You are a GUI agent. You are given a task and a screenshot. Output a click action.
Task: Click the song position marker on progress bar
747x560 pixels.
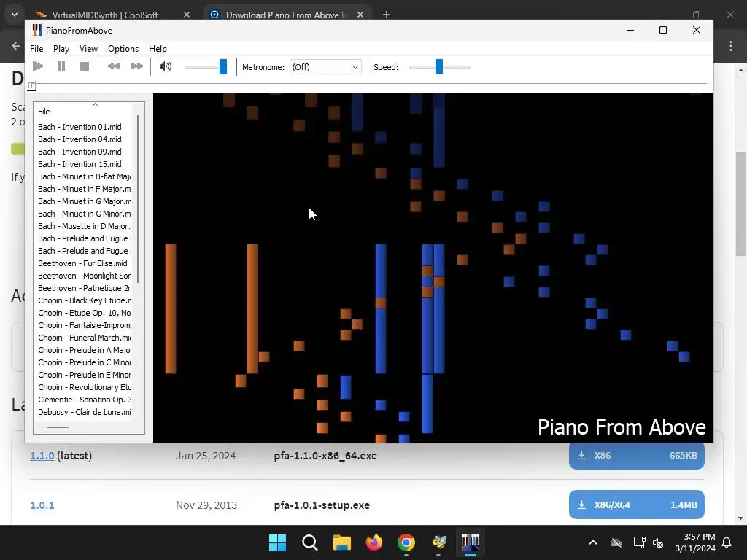tap(32, 86)
